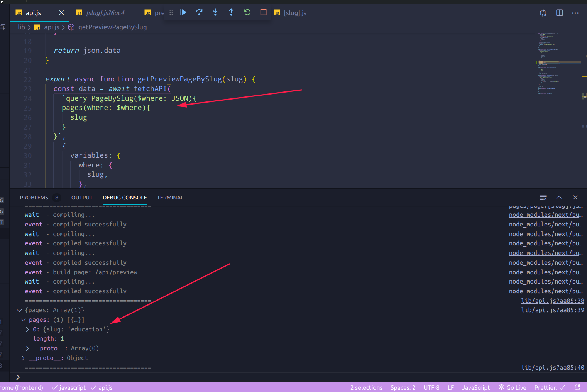Select the JavaScript language mode
Viewport: 587px width, 392px height.
[x=476, y=387]
